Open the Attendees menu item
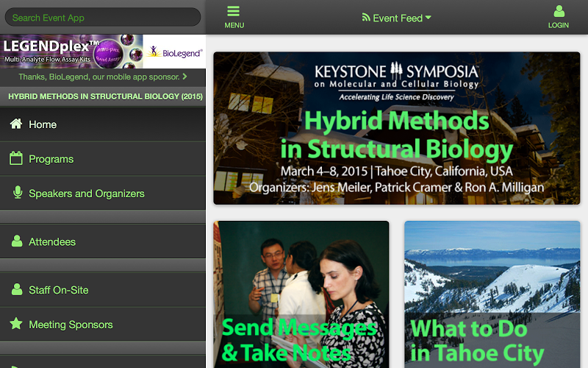This screenshot has height=368, width=588. pos(103,241)
